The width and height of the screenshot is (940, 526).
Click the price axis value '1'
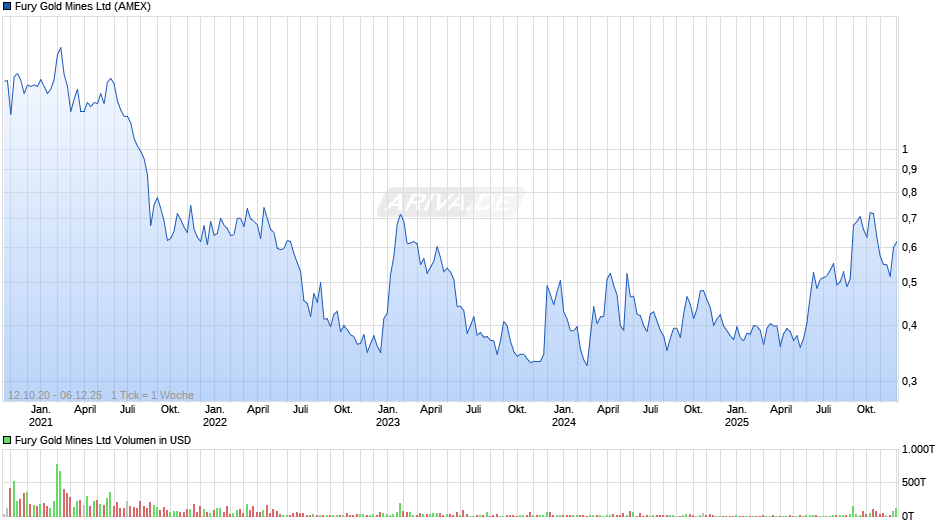click(905, 149)
